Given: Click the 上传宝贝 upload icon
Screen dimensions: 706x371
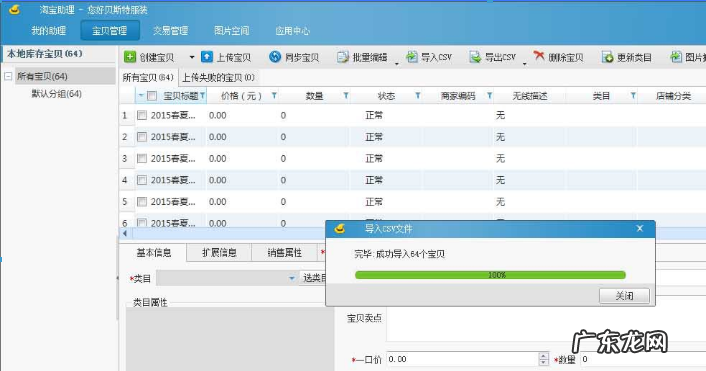Looking at the screenshot, I should (x=207, y=57).
